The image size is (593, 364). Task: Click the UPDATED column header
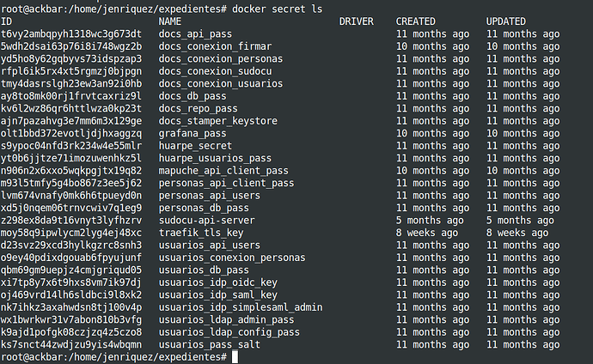pyautogui.click(x=506, y=21)
